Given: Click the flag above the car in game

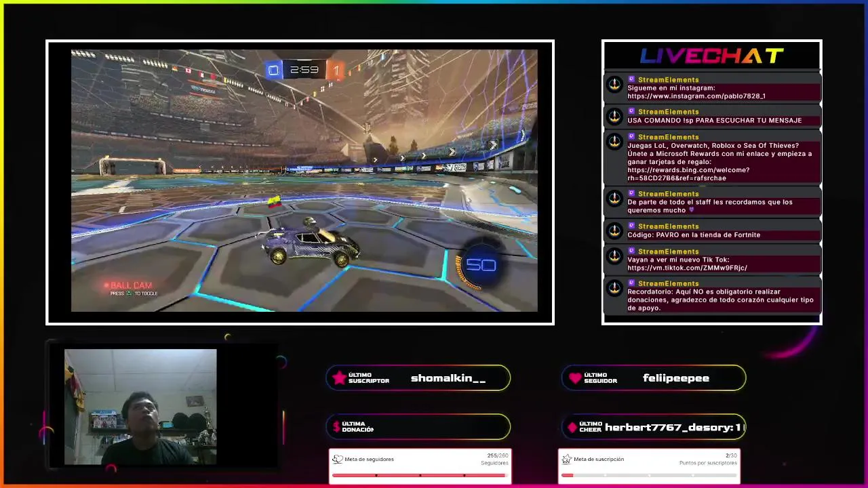Looking at the screenshot, I should (x=275, y=202).
